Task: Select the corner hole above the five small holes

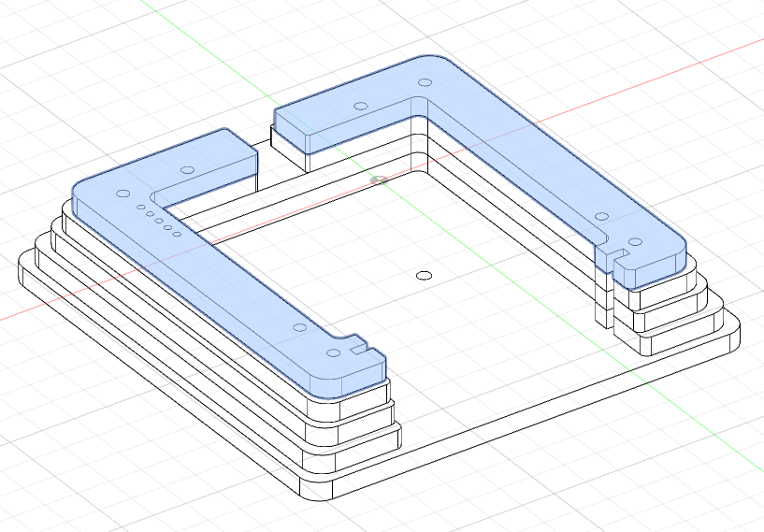Action: tap(121, 194)
